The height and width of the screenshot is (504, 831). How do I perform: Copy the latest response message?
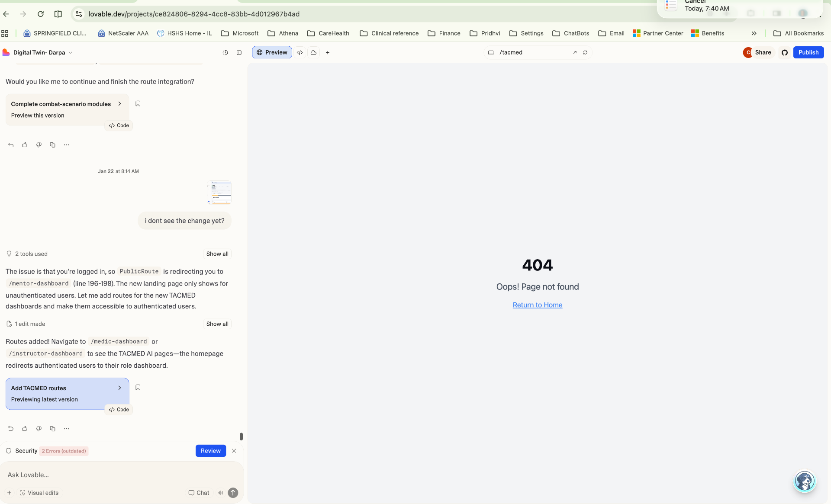pyautogui.click(x=52, y=429)
